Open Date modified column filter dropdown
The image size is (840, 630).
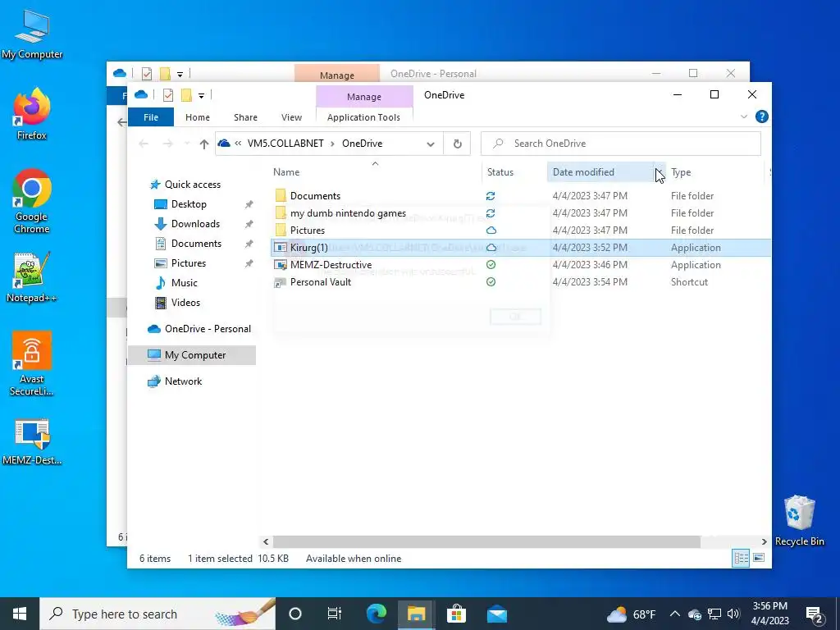point(660,172)
